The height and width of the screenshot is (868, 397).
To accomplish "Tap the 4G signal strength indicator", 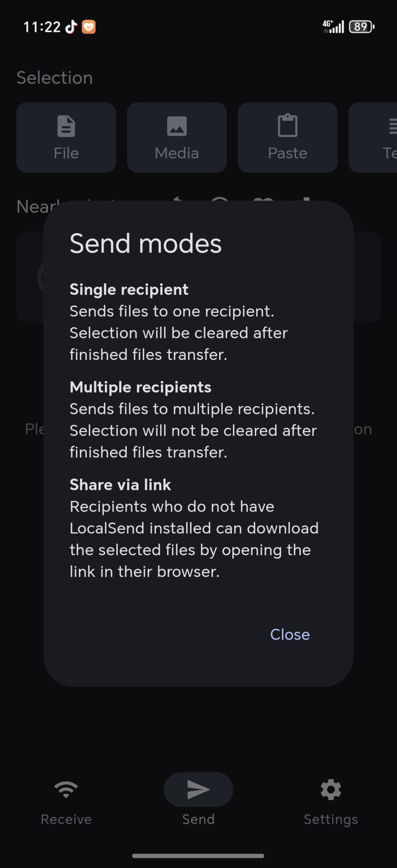I will [333, 27].
